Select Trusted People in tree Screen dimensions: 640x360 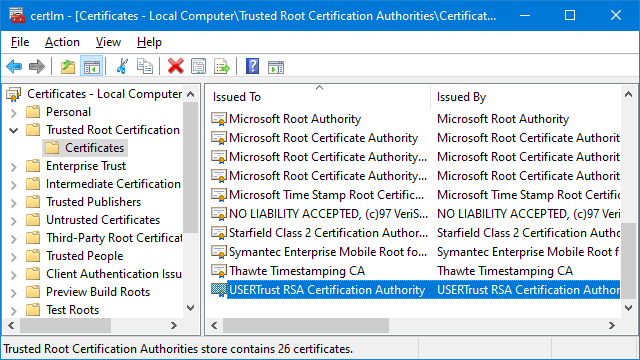pos(84,256)
